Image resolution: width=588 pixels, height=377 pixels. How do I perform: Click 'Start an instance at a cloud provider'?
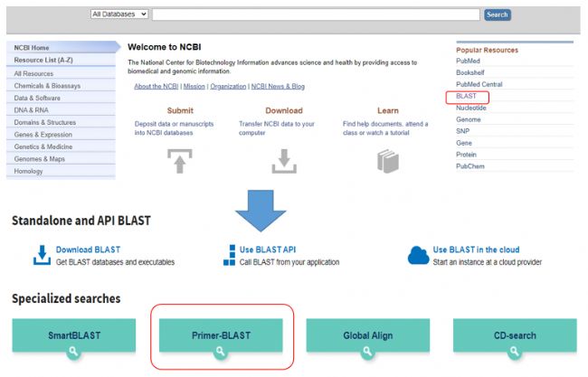click(487, 262)
